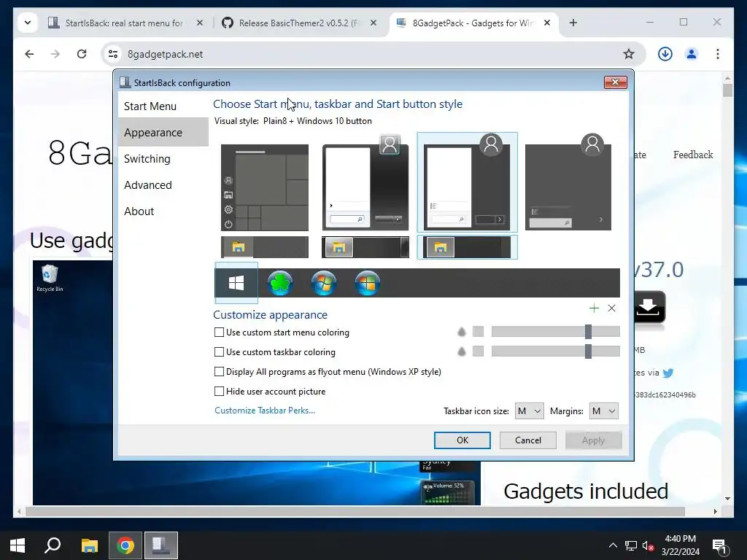
Task: Open a new Chrome tab
Action: coord(573,23)
